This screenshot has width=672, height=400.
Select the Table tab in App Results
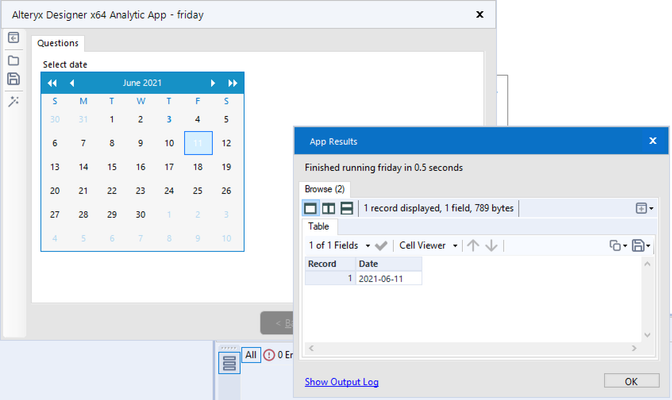coord(318,226)
